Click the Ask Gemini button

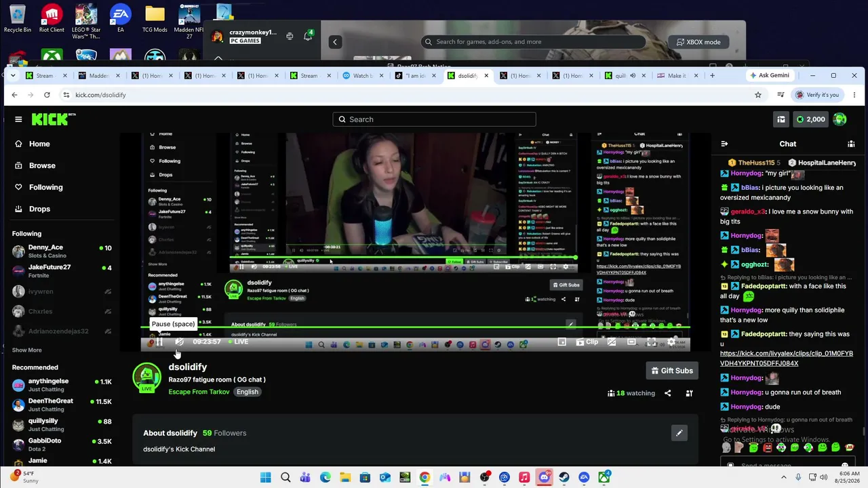click(769, 75)
